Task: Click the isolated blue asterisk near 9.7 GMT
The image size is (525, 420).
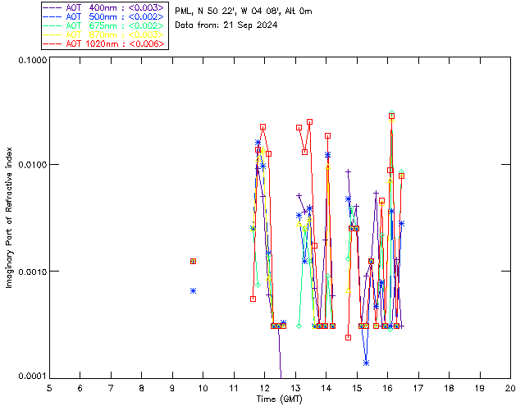Action: point(193,290)
